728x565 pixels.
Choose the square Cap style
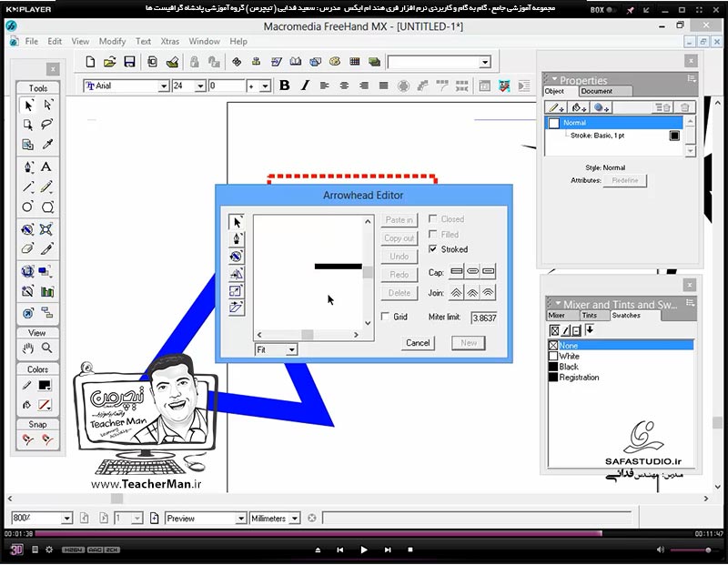click(488, 271)
